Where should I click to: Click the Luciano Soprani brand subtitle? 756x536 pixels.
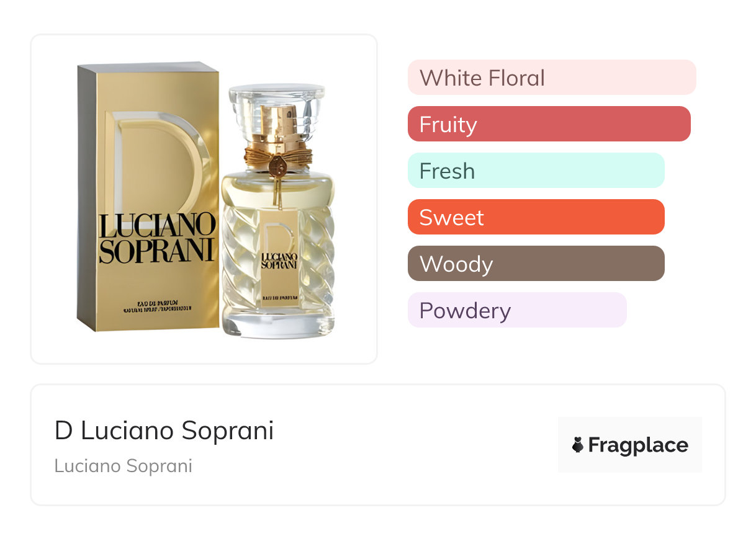click(123, 466)
